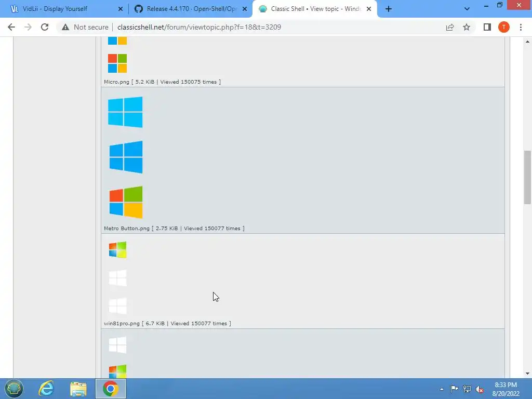
Task: Click the light cyan Metro Button image
Action: click(x=125, y=112)
